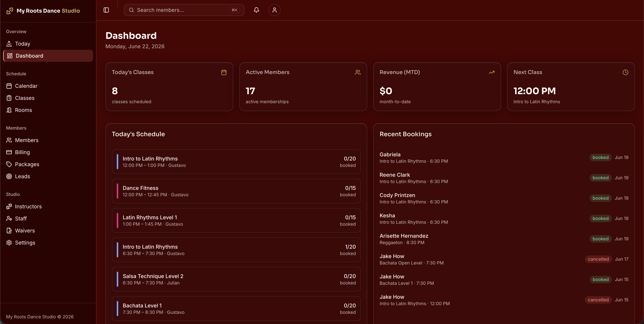This screenshot has height=324, width=644.
Task: Click the Packages tag icon
Action: point(9,164)
